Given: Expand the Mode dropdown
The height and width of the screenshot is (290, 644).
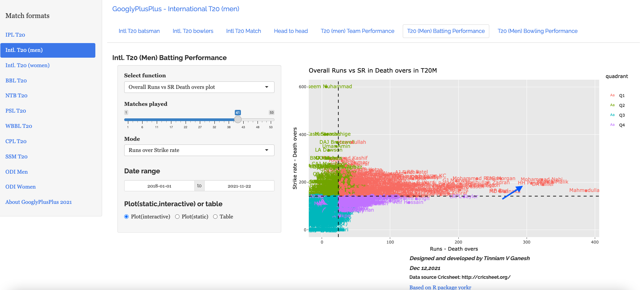Looking at the screenshot, I should point(199,150).
